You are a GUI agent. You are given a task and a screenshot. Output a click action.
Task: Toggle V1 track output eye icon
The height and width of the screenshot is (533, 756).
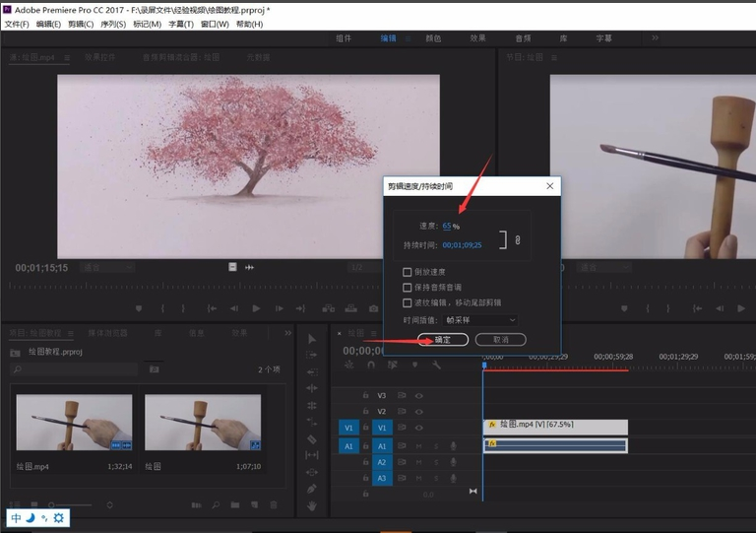[418, 428]
